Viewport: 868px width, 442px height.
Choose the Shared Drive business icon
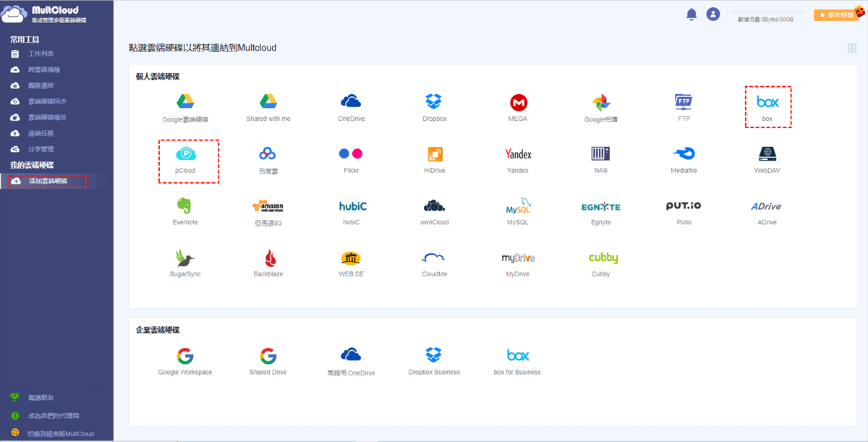[268, 356]
